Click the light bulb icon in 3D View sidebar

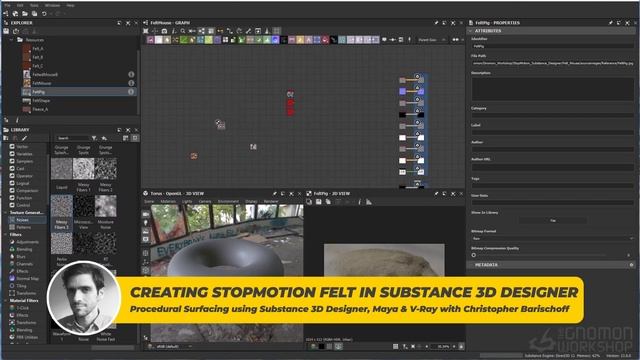tap(146, 223)
